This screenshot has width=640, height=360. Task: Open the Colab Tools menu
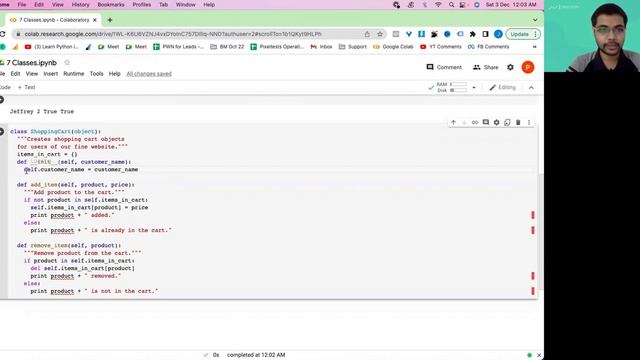tap(96, 74)
